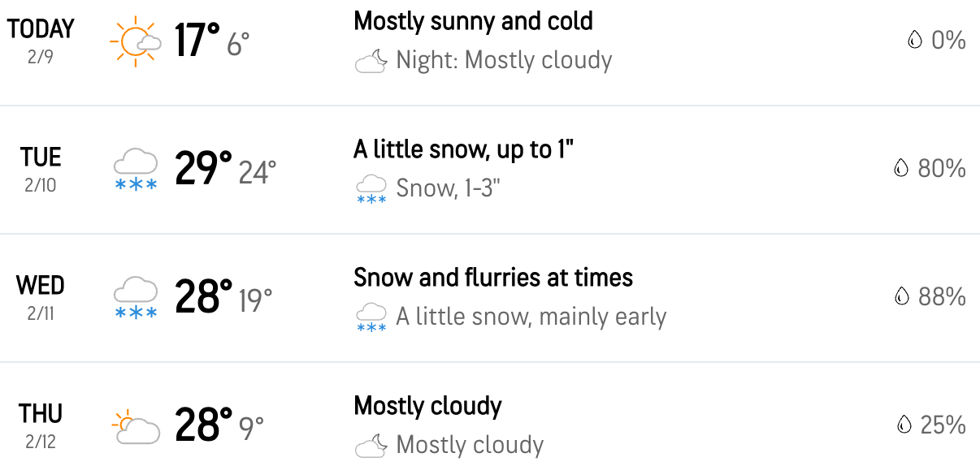Screen dimensions: 980x466
Task: Click Thursday's 28° high temperature
Action: pyautogui.click(x=203, y=426)
